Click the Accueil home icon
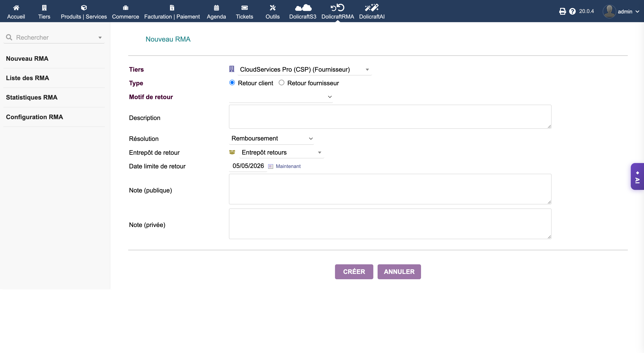The height and width of the screenshot is (353, 644). [x=16, y=8]
